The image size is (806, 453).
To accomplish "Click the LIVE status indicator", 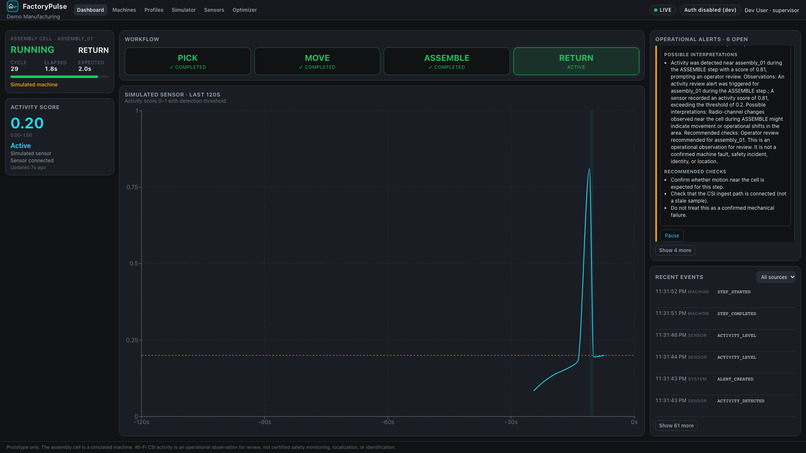I will pos(662,10).
